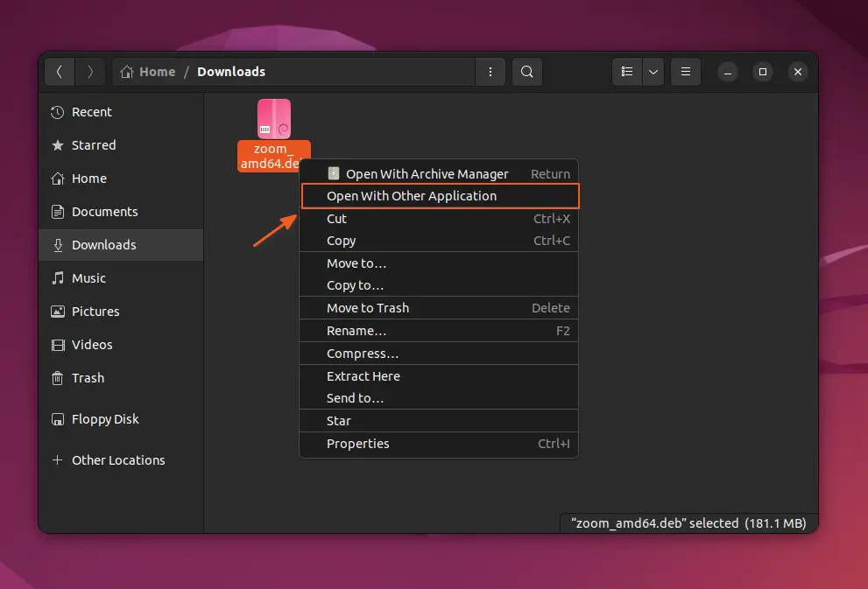
Task: Open the path bar three-dot menu
Action: tap(490, 72)
